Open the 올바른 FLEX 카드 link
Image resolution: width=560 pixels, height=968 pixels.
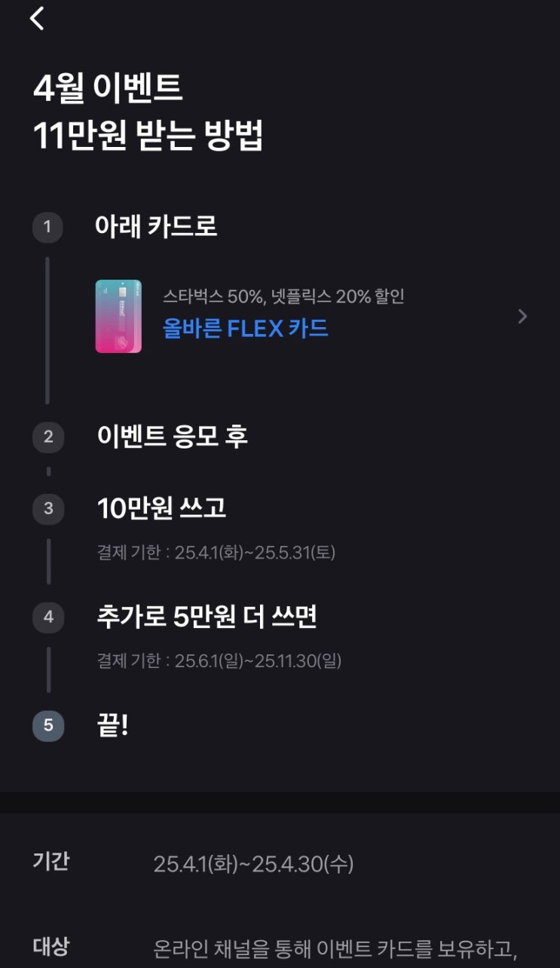[246, 329]
